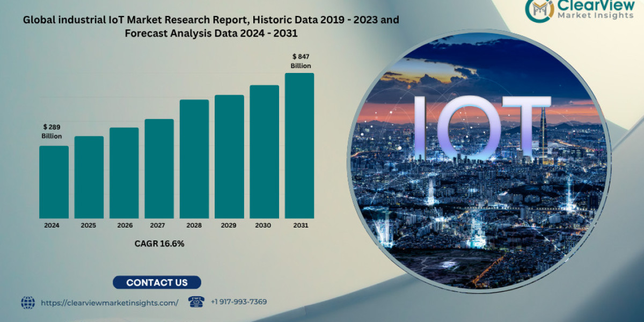This screenshot has width=644, height=322.
Task: Click the "$ 847 Billion" value label
Action: click(x=301, y=61)
